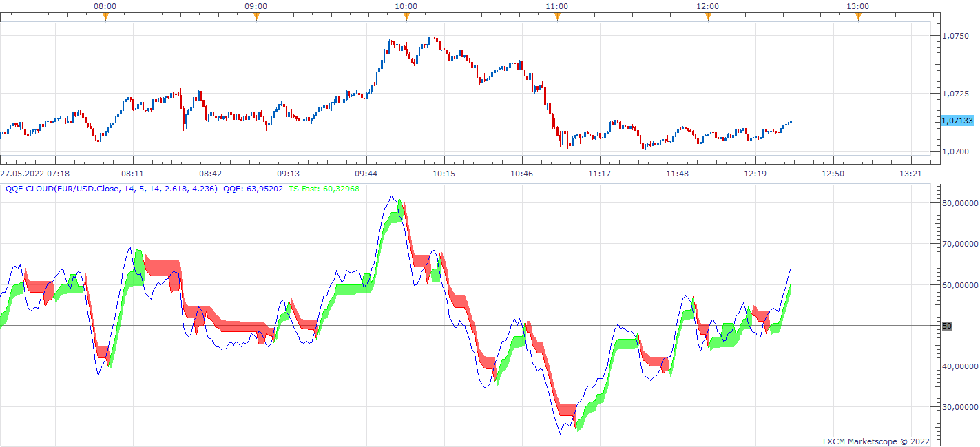Click the QQE: 63,95202 value

(x=253, y=189)
